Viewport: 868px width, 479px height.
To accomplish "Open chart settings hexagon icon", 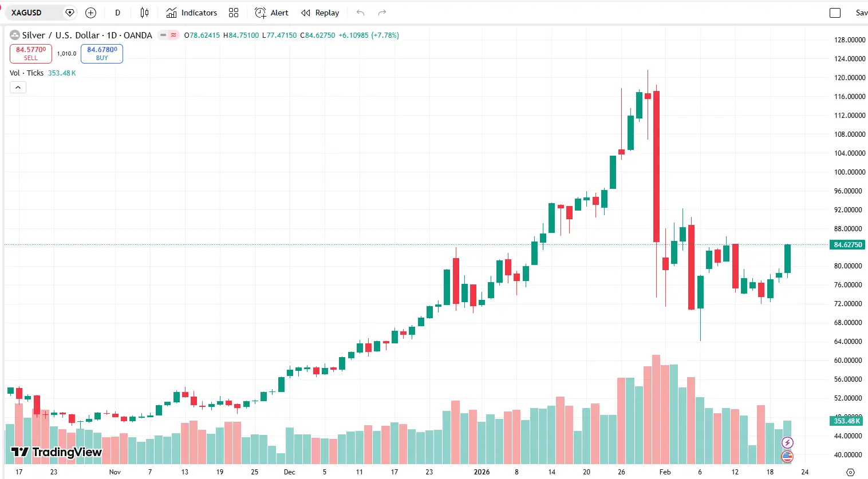I will 850,472.
